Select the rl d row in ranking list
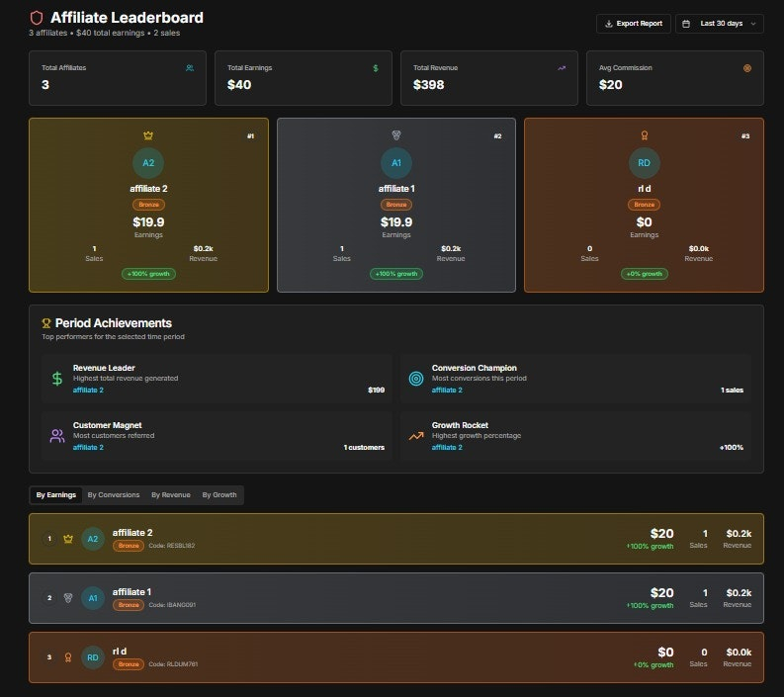Image resolution: width=784 pixels, height=697 pixels. tap(395, 657)
